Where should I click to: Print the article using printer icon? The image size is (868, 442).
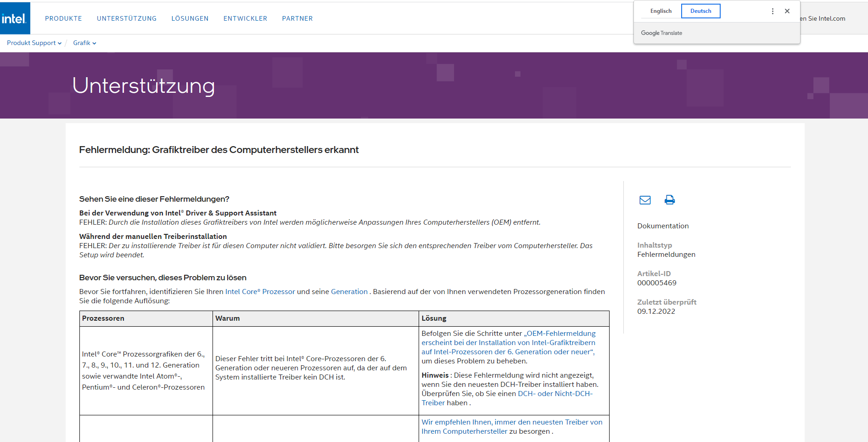tap(670, 200)
